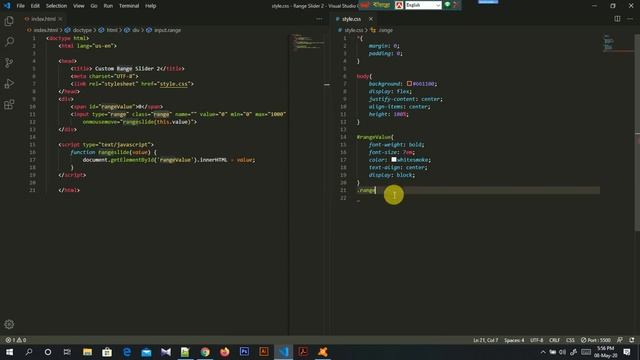The image size is (640, 360).
Task: Open the Manage gear menu
Action: point(9,324)
